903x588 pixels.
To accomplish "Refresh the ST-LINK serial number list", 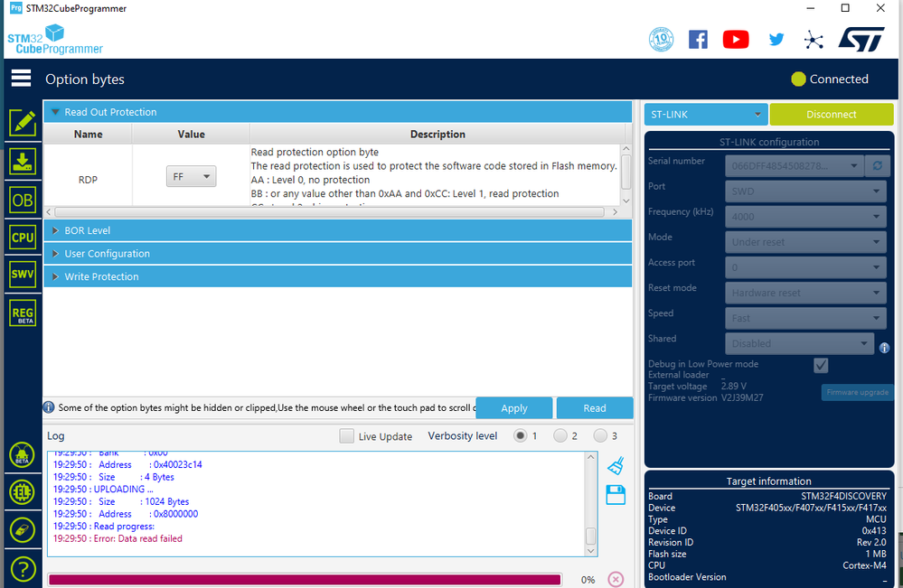I will point(877,165).
